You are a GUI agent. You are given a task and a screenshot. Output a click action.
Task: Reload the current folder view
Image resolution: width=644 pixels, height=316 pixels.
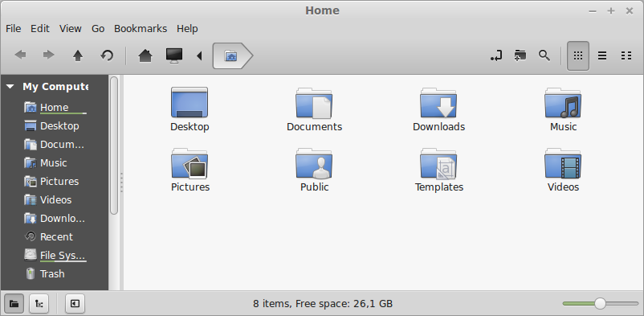pyautogui.click(x=107, y=55)
